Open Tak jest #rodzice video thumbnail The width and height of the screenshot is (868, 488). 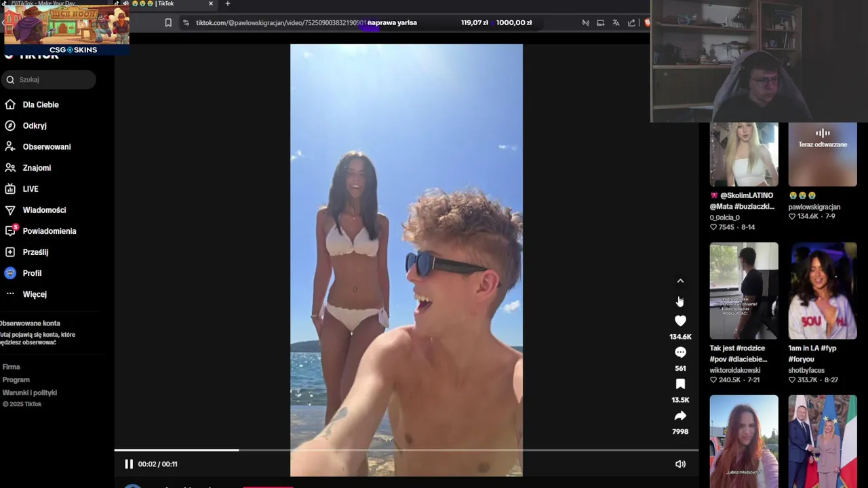click(744, 291)
